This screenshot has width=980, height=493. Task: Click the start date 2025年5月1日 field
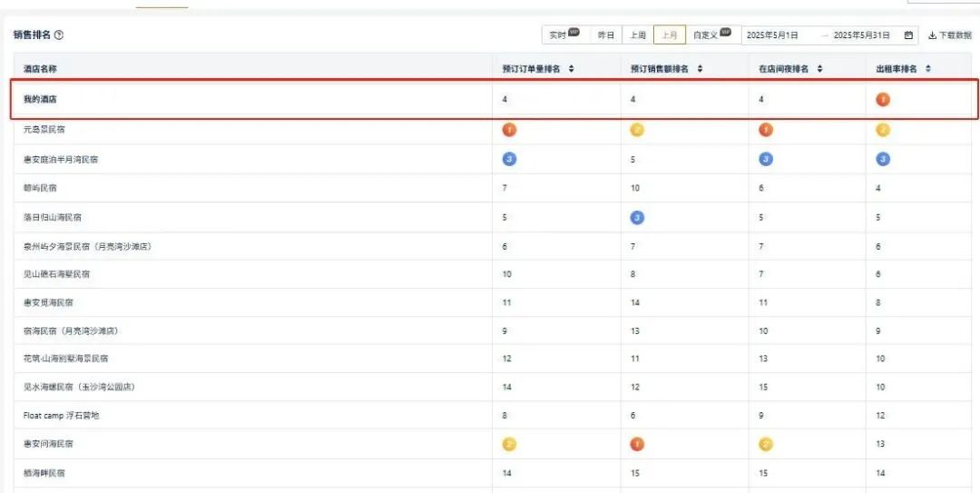pyautogui.click(x=773, y=35)
